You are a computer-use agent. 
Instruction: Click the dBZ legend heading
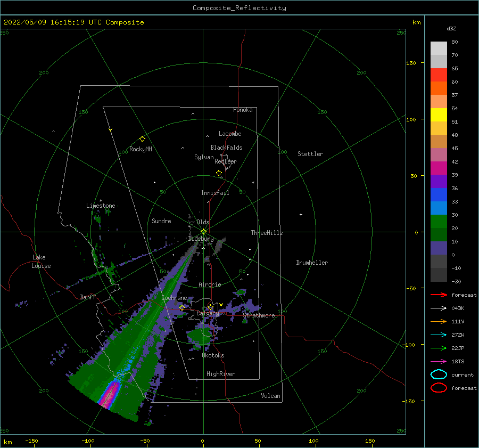(x=451, y=28)
